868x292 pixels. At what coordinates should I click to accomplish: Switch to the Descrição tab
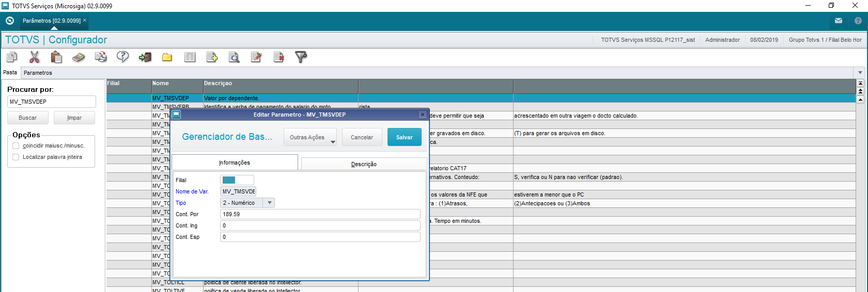364,164
